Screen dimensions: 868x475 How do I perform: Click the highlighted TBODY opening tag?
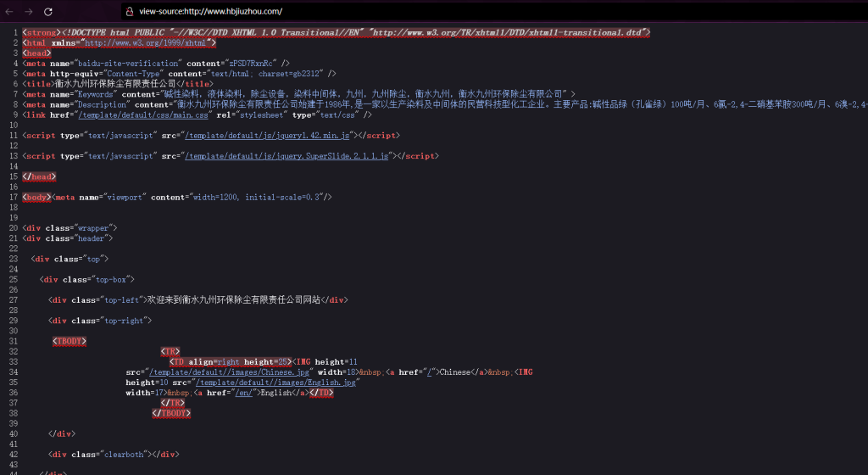pos(70,341)
